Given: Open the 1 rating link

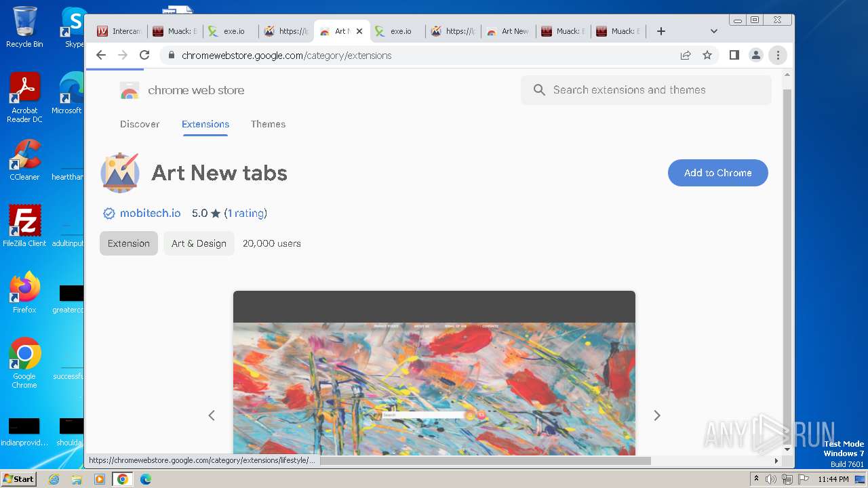Looking at the screenshot, I should point(245,213).
